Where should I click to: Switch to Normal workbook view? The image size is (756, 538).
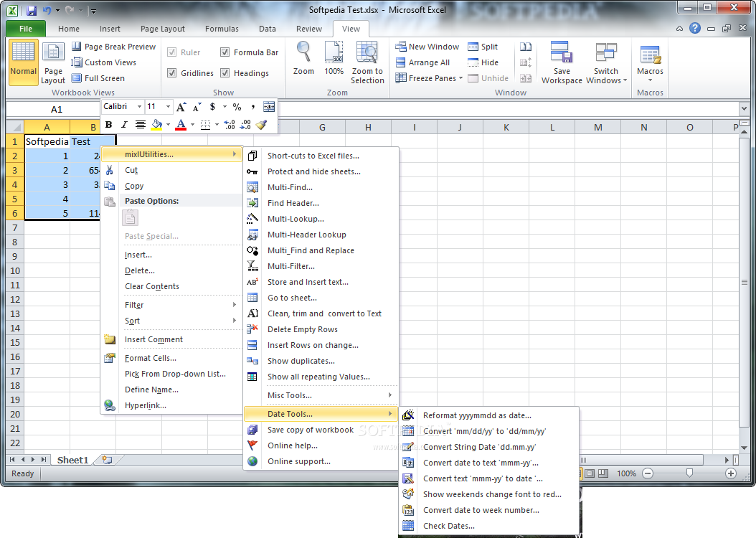coord(23,63)
